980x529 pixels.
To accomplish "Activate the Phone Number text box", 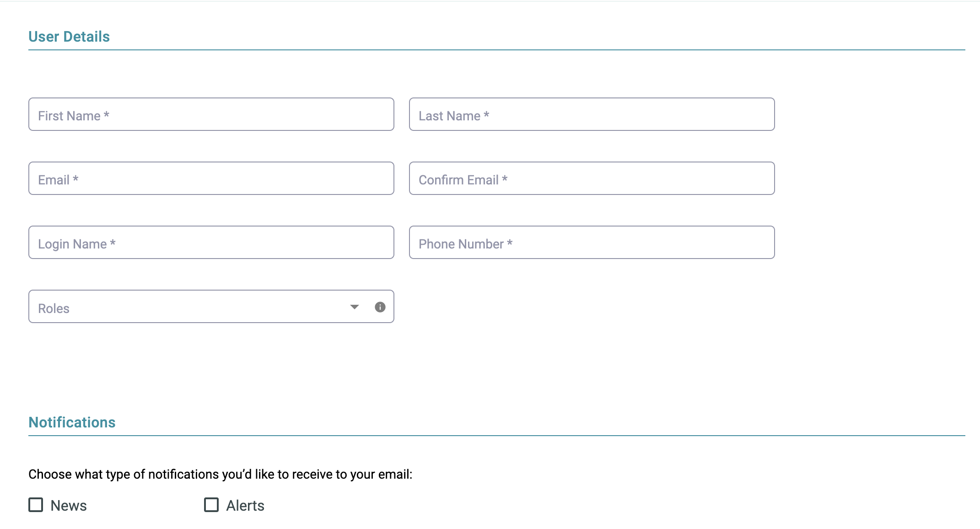I will [592, 243].
